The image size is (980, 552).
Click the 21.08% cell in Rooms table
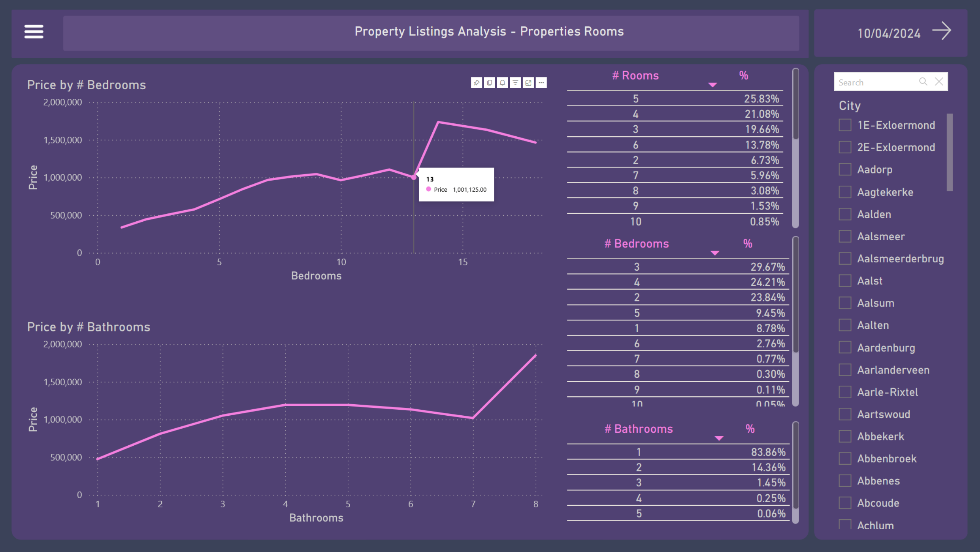coord(762,114)
